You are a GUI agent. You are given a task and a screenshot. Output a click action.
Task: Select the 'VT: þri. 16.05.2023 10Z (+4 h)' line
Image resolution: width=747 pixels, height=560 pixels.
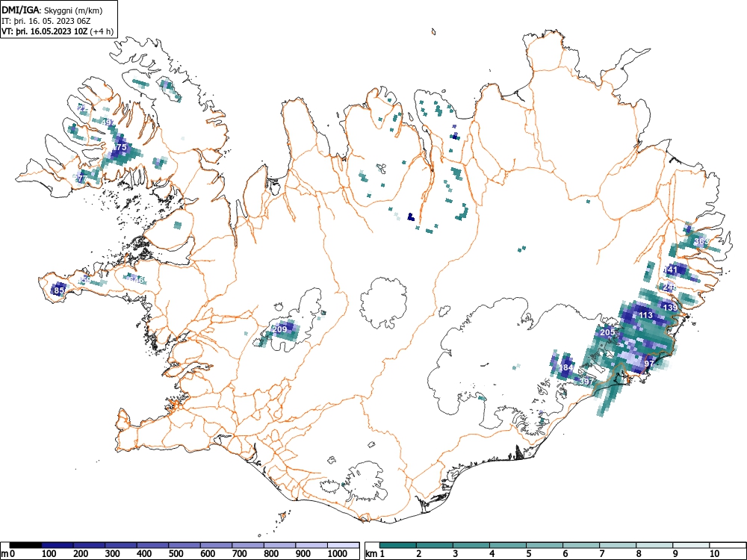tap(58, 31)
